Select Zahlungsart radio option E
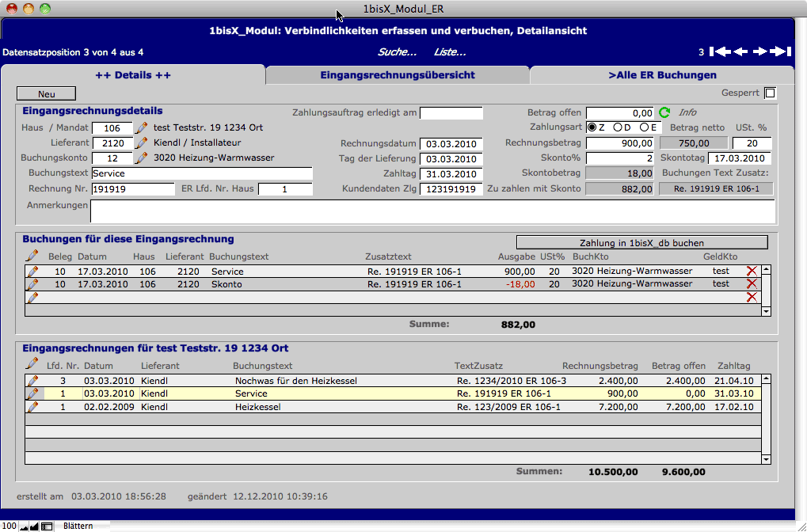This screenshot has height=532, width=807. coord(644,127)
